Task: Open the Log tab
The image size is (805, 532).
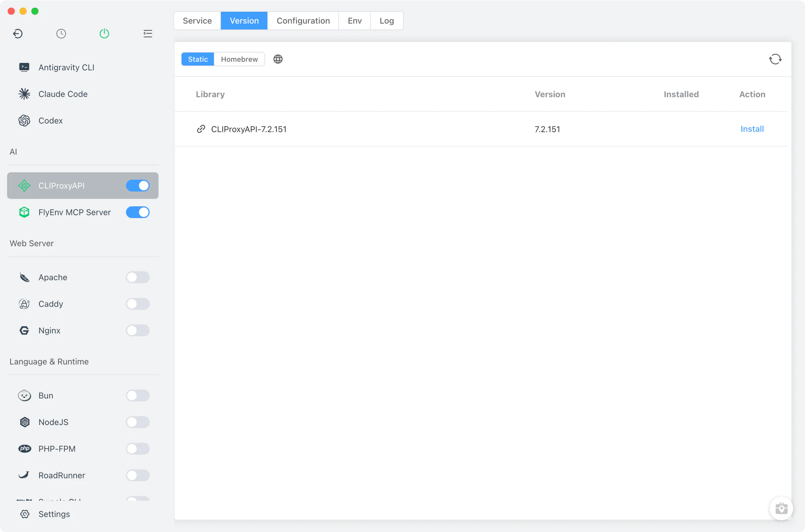Action: tap(387, 20)
